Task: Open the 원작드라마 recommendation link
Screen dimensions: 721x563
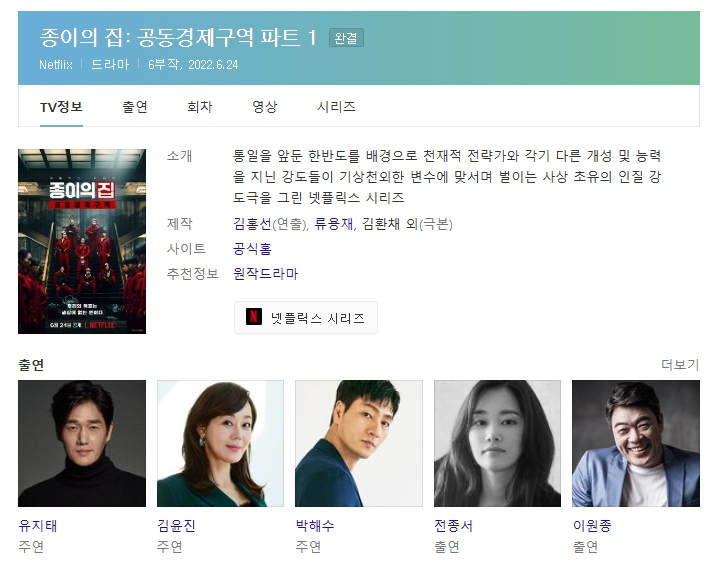Action: tap(265, 274)
